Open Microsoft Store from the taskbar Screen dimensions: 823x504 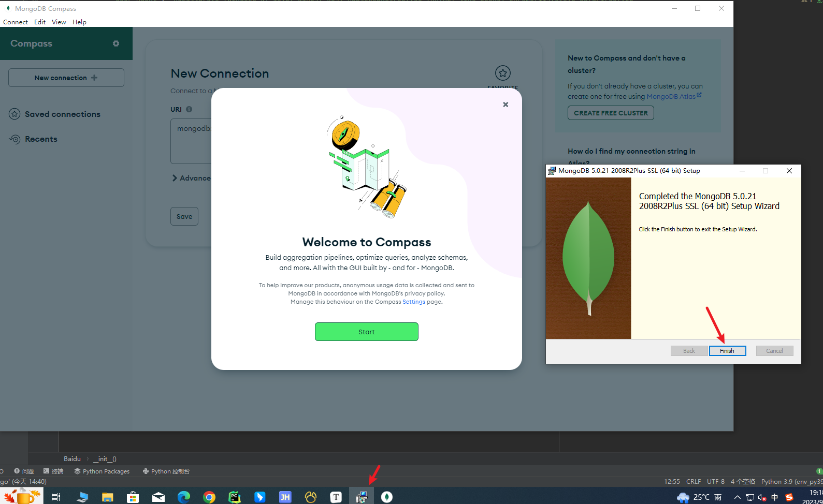coord(133,497)
